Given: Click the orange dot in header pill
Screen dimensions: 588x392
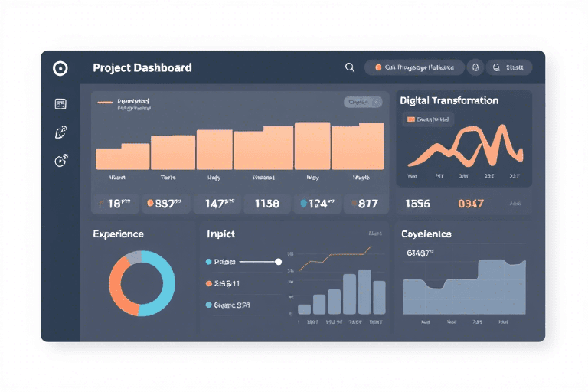Looking at the screenshot, I should pos(378,67).
